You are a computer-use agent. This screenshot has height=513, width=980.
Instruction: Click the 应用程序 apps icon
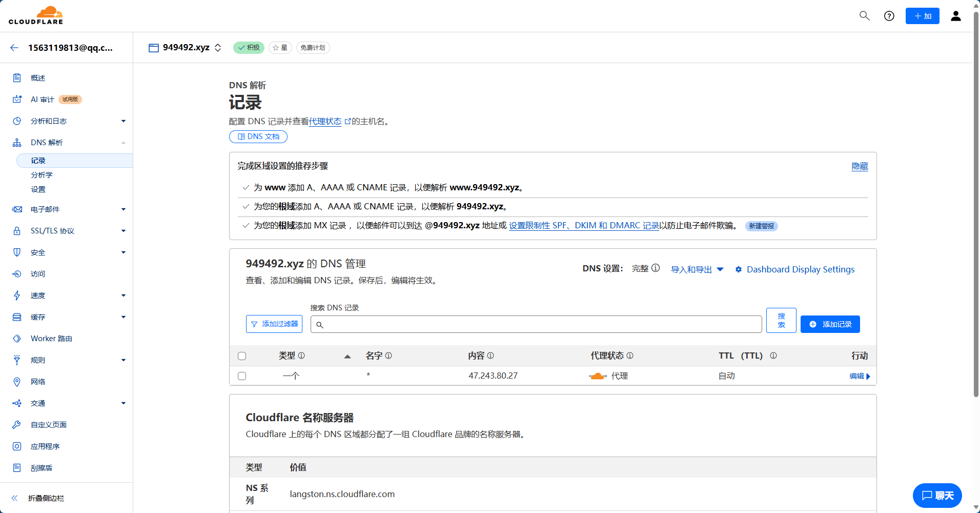tap(17, 446)
